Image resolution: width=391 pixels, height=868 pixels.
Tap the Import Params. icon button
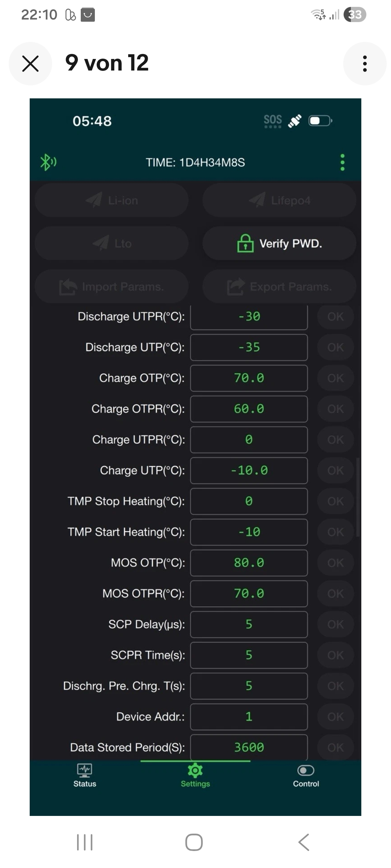point(112,286)
